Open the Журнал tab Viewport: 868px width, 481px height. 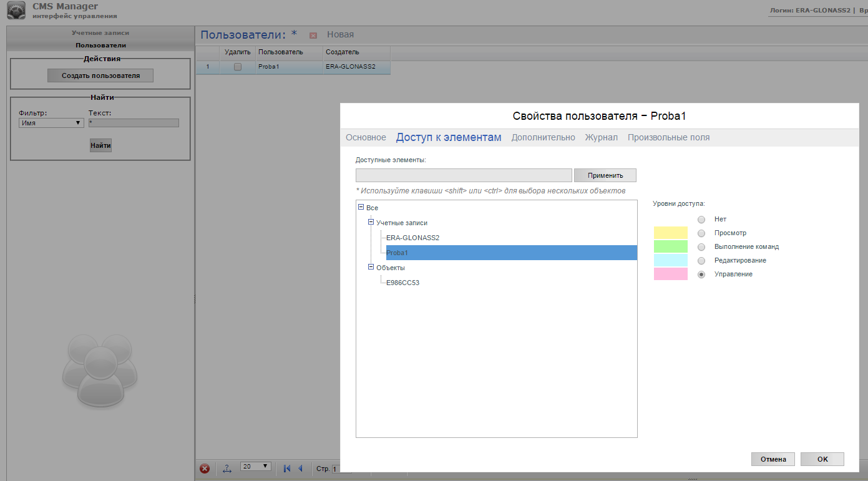point(601,137)
